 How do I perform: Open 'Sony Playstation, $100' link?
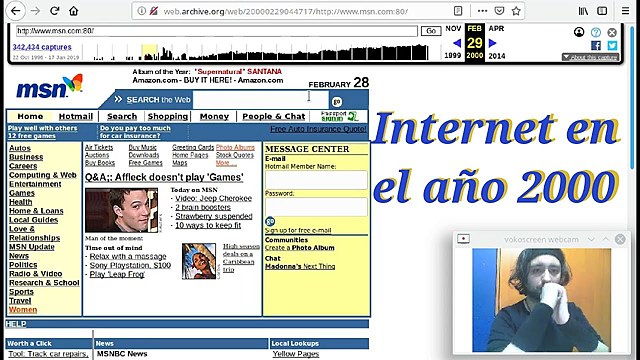pos(130,265)
